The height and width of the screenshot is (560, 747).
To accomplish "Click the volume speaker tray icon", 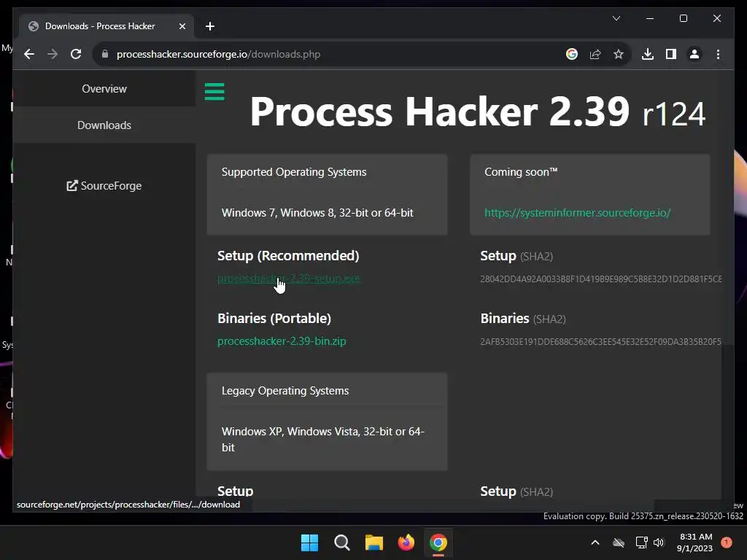I will point(659,542).
